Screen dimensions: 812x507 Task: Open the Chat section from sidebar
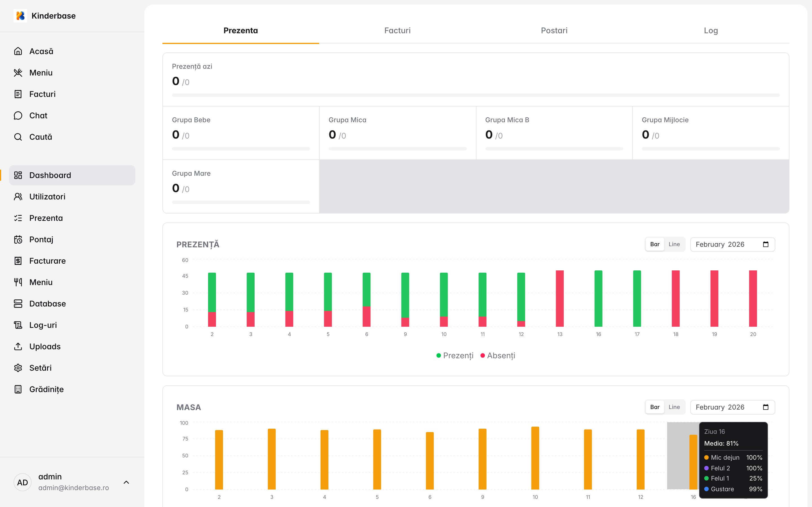38,115
